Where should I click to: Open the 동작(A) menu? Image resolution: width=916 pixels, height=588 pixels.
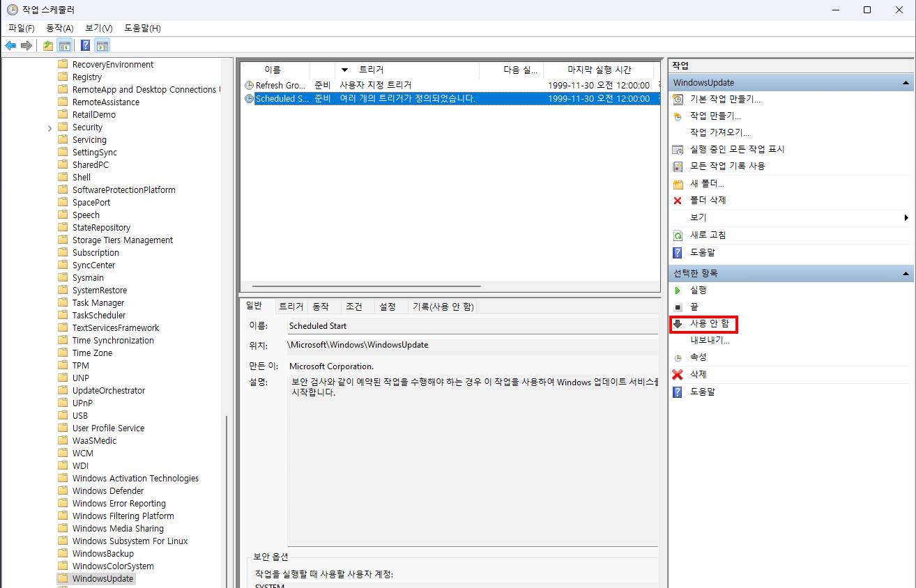(60, 28)
